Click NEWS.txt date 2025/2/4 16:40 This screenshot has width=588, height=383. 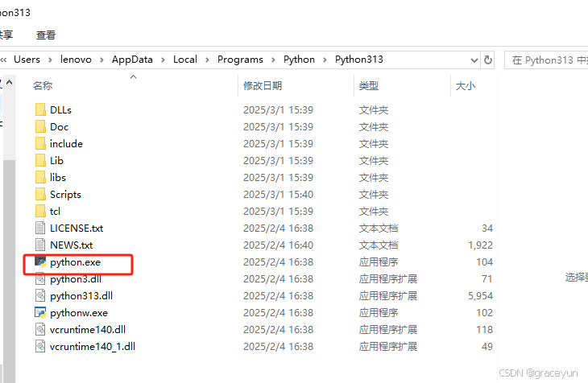(x=278, y=245)
